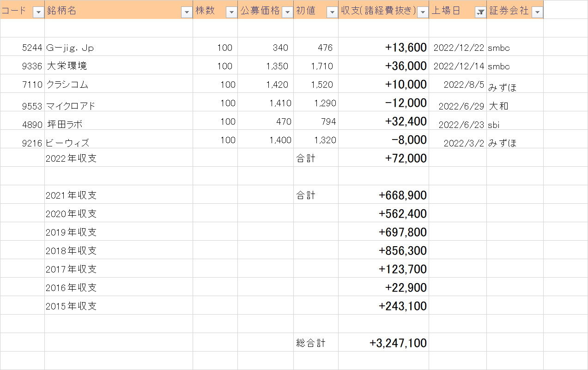Image resolution: width=588 pixels, height=370 pixels.
Task: Select the クラシコム stock name cell
Action: (x=119, y=84)
